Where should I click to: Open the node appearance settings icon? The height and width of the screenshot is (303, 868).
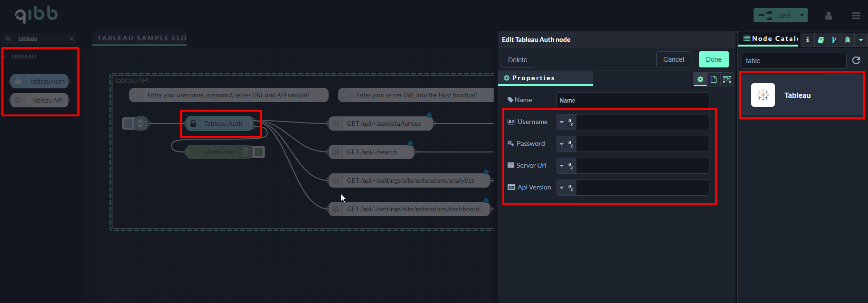(726, 79)
